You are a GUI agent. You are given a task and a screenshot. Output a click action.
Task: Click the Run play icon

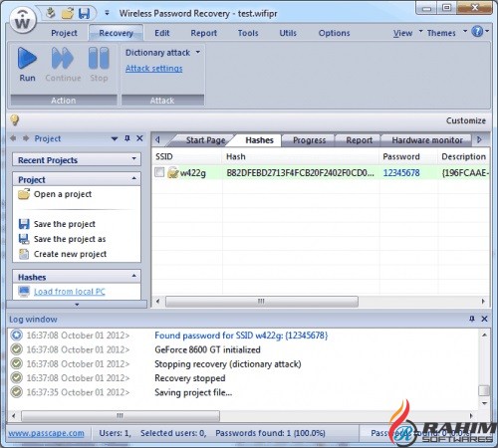27,58
